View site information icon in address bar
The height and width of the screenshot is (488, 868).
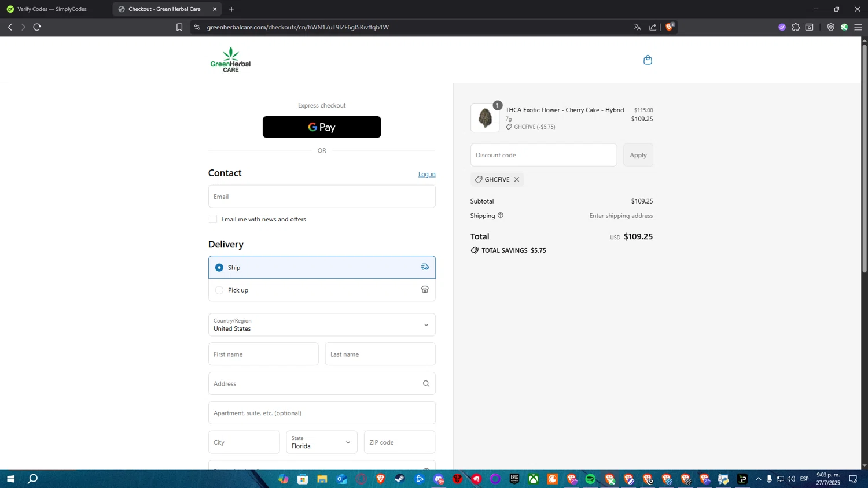(197, 27)
